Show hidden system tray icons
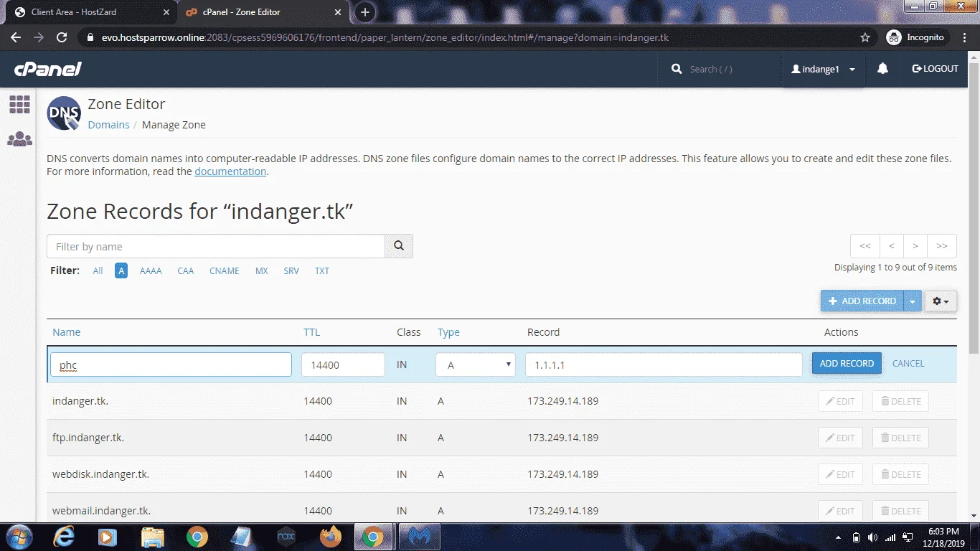This screenshot has height=551, width=980. coord(839,537)
